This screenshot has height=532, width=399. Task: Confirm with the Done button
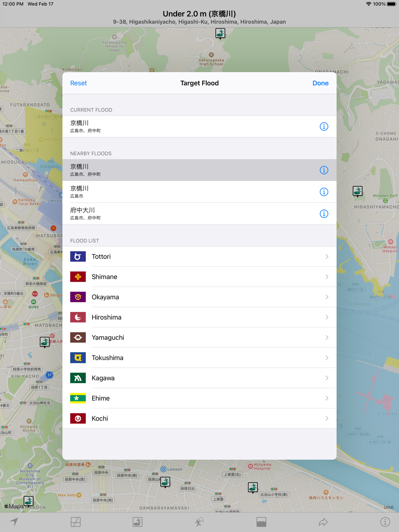tap(320, 83)
